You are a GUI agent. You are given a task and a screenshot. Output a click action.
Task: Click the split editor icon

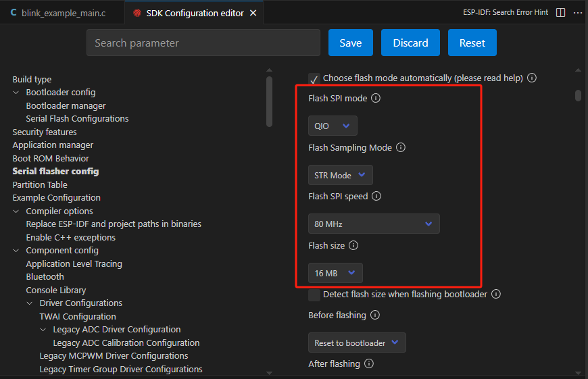(560, 12)
